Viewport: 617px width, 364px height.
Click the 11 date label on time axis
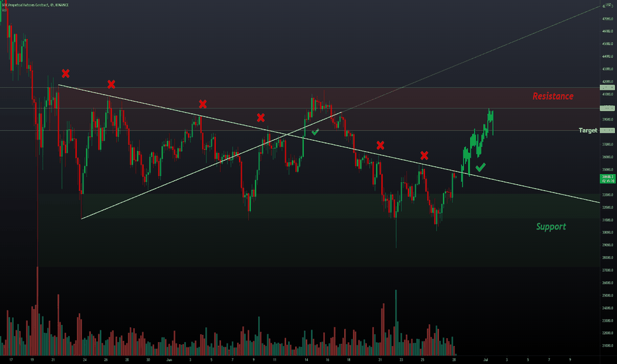[x=275, y=359]
